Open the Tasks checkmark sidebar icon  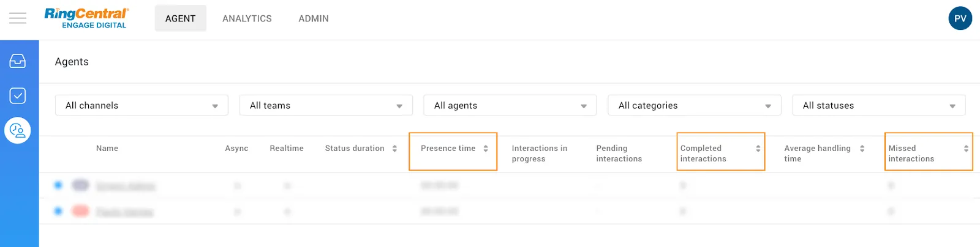tap(18, 95)
